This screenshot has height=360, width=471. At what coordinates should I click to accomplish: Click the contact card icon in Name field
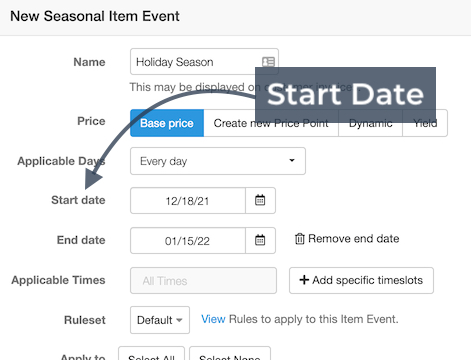point(268,62)
